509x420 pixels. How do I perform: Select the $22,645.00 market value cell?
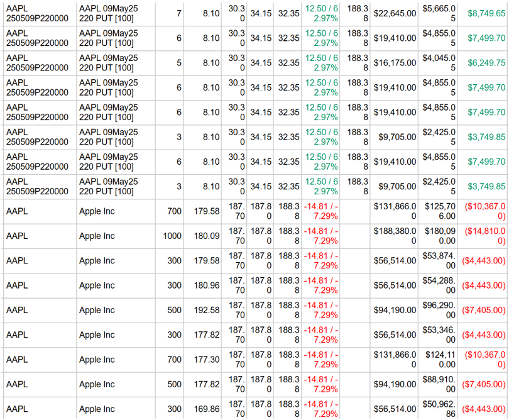tap(395, 13)
